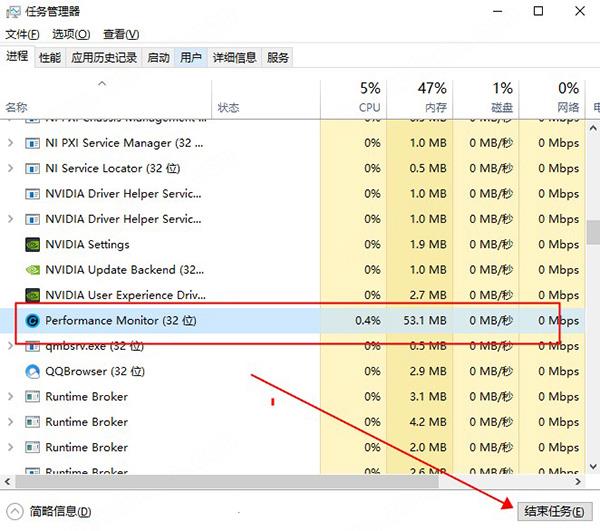Click the QQBrowser process icon
This screenshot has height=531, width=600.
(x=33, y=371)
